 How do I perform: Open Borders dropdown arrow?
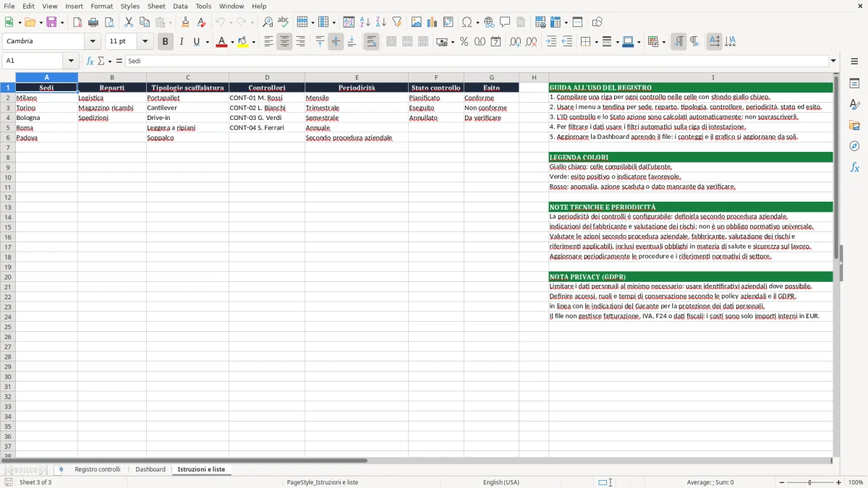pos(595,42)
